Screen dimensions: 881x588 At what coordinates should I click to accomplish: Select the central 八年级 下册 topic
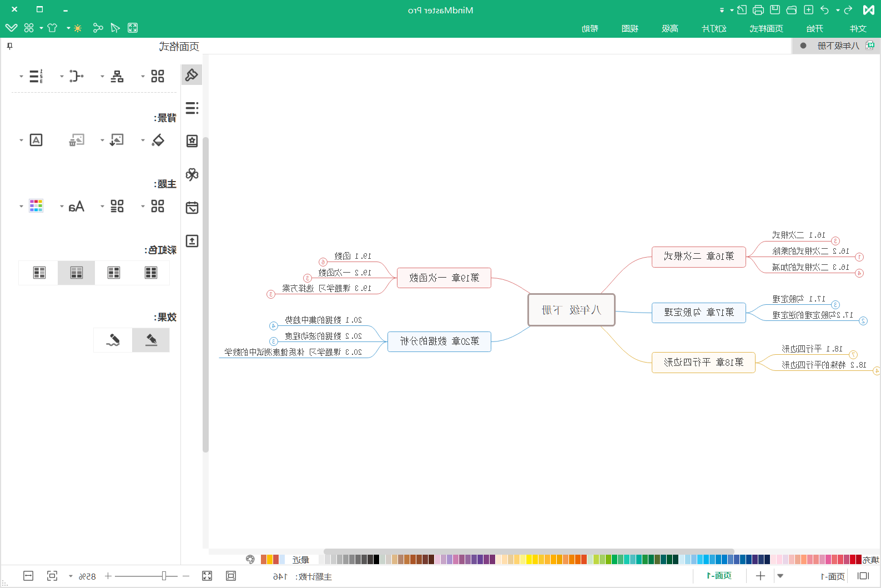[571, 310]
